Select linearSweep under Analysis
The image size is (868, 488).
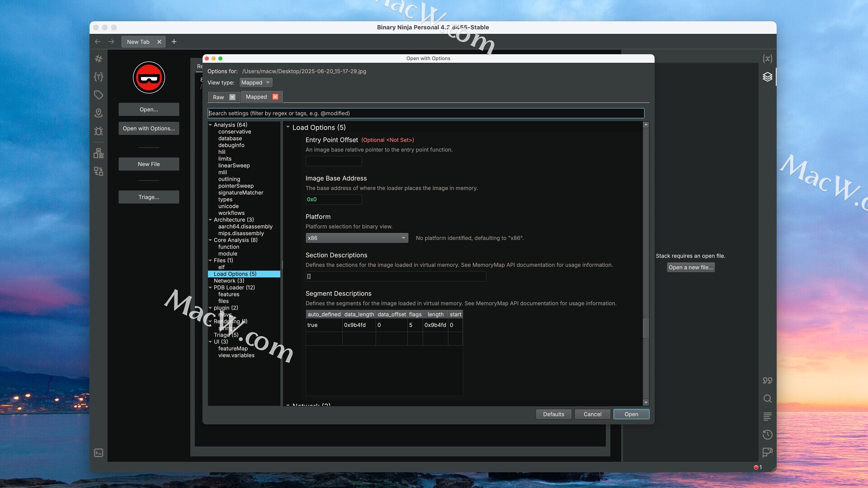(x=234, y=165)
